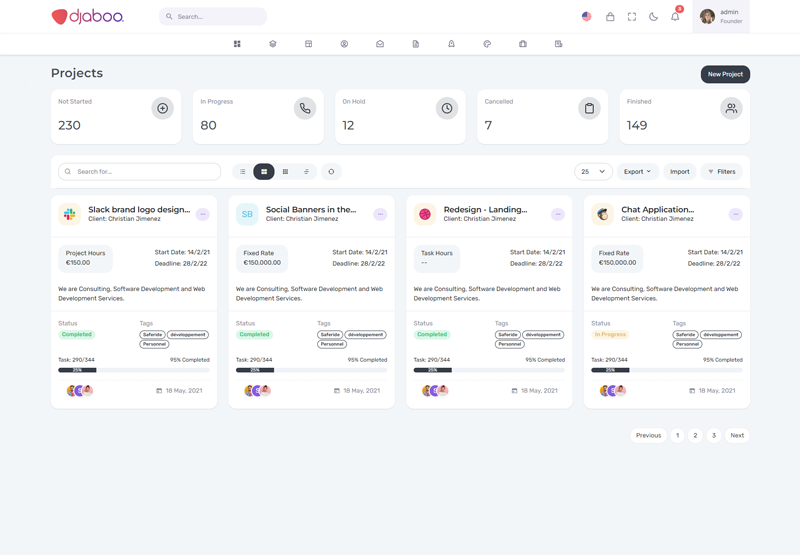Click the Import button
Viewport: 800px width, 555px height.
(x=680, y=172)
